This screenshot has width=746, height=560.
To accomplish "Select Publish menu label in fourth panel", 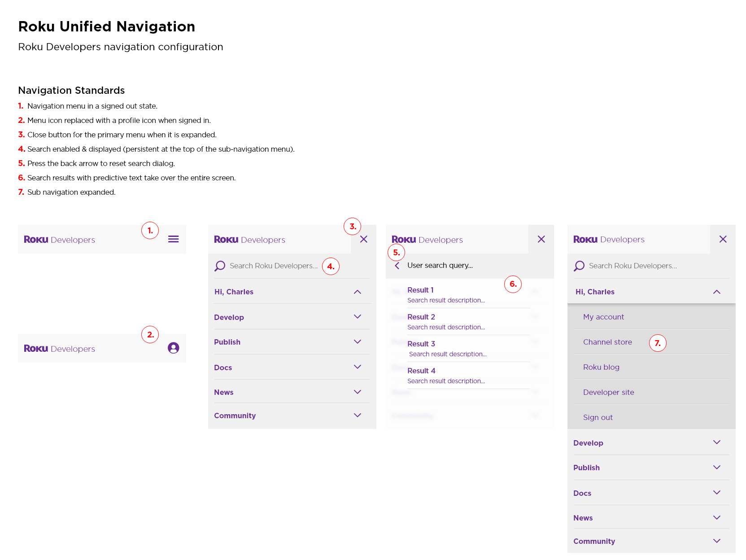I will click(x=586, y=468).
